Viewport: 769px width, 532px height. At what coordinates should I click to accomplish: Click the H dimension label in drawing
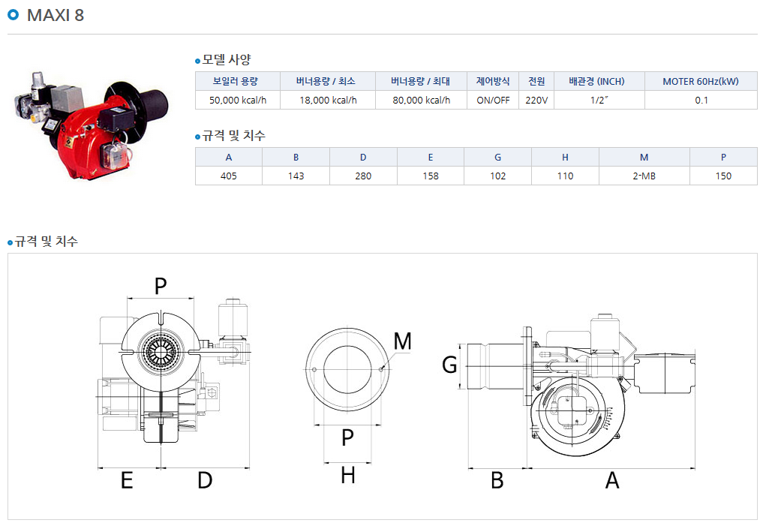(x=347, y=475)
